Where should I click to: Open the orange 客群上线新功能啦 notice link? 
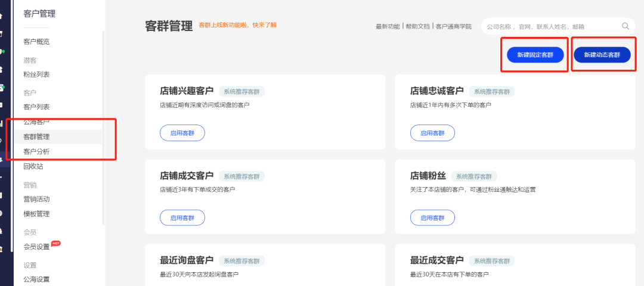coord(237,25)
